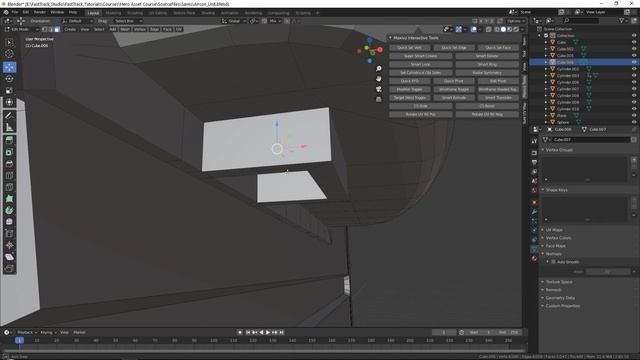The image size is (640, 360).
Task: Select the Shear tool
Action: click(9, 257)
